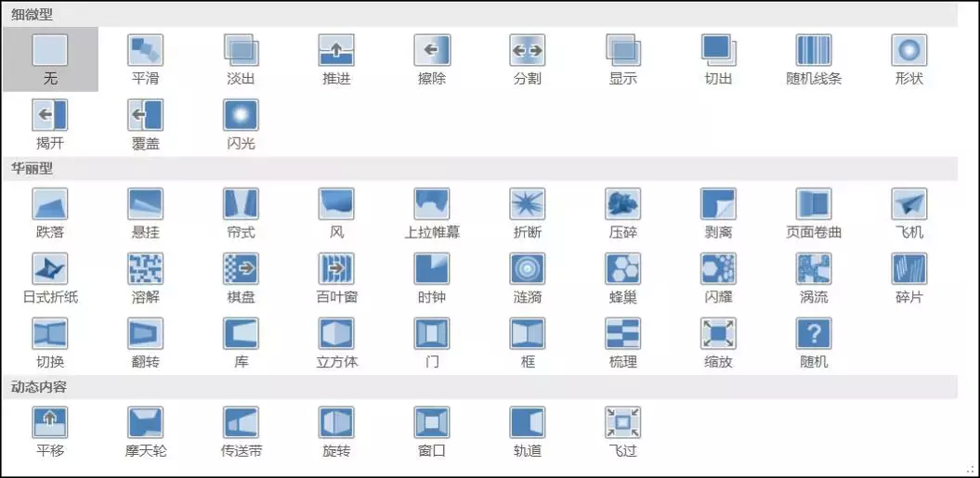The width and height of the screenshot is (980, 478).
Task: Choose the 形状 shape transition
Action: pyautogui.click(x=909, y=59)
